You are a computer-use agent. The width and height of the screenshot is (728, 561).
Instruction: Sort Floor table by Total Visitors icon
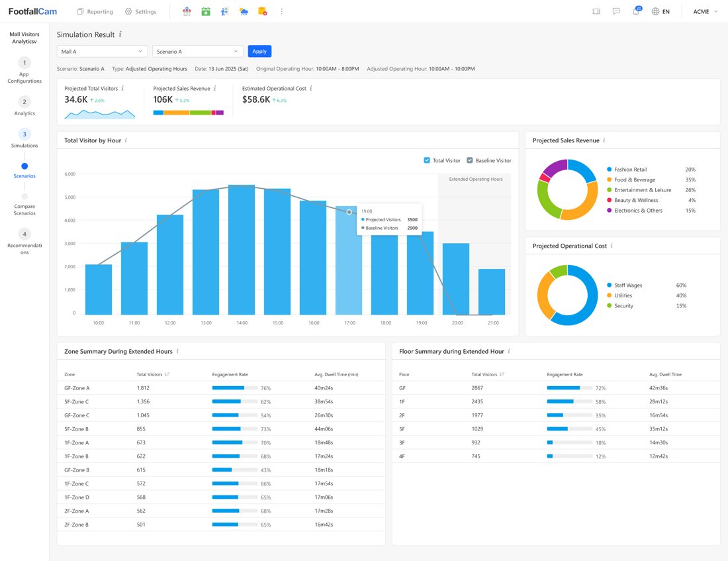[502, 374]
